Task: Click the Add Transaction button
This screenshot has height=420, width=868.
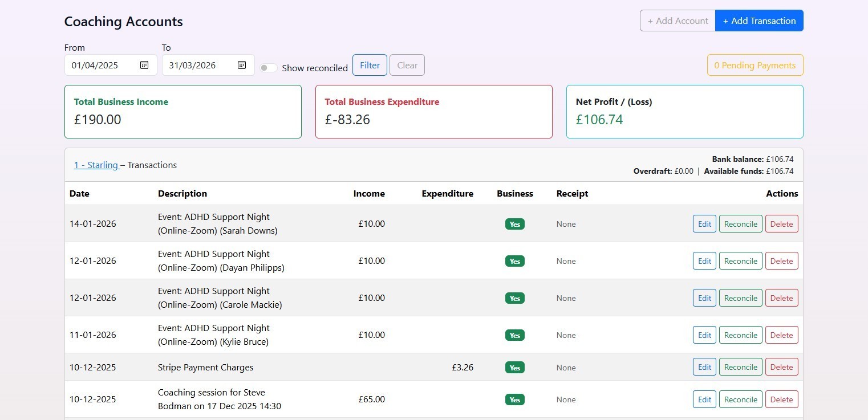Action: 759,21
